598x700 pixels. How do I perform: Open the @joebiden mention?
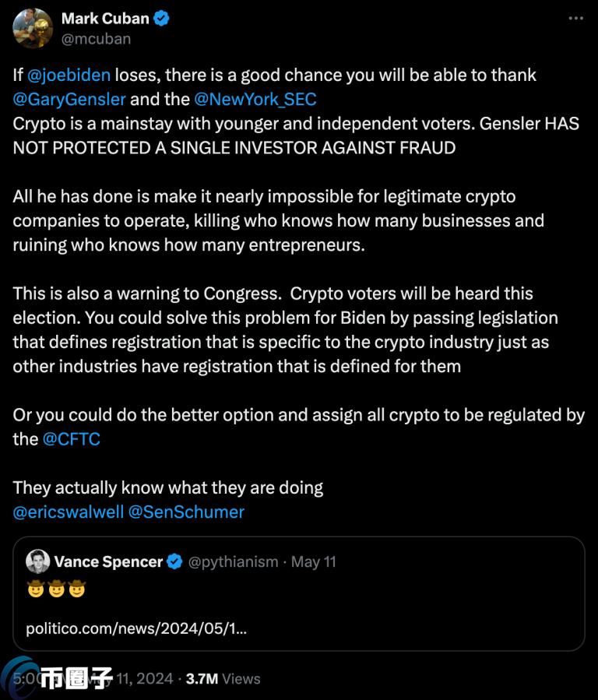69,75
